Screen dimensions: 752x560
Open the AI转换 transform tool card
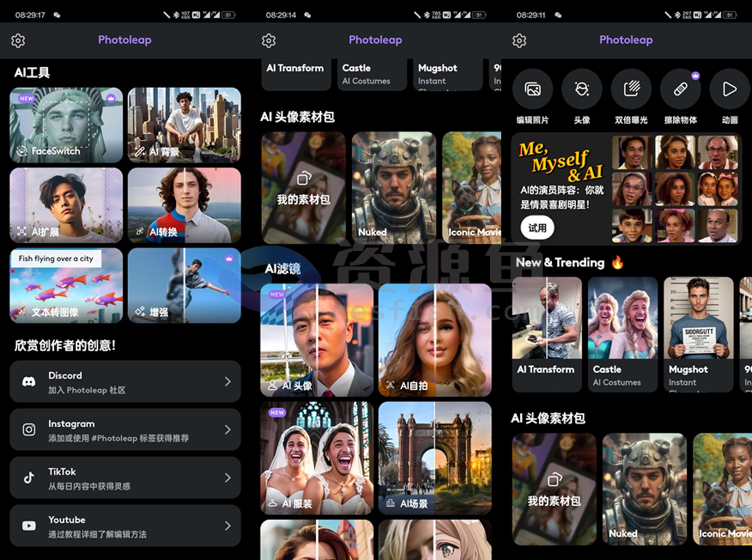[184, 205]
